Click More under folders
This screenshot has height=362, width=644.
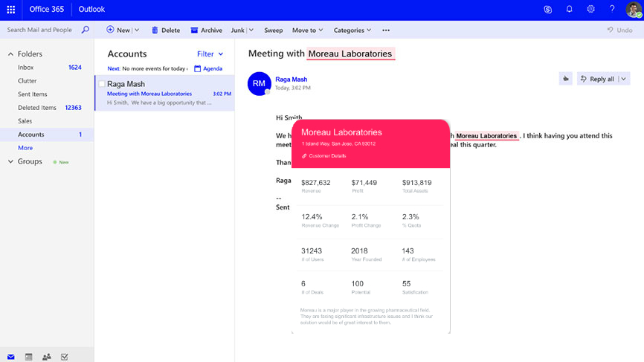pos(25,148)
